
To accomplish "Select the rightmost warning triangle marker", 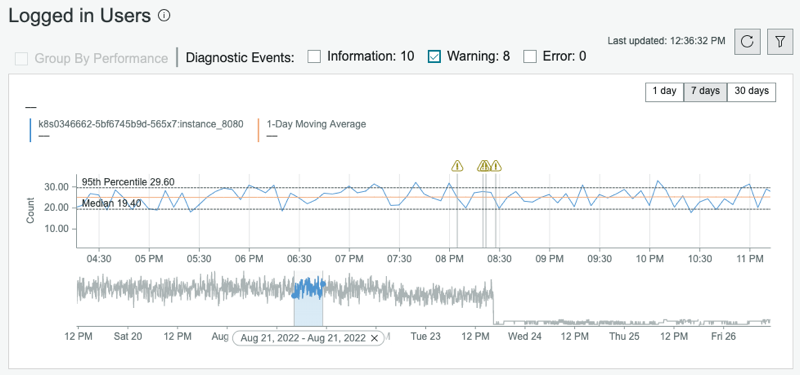I will coord(495,165).
